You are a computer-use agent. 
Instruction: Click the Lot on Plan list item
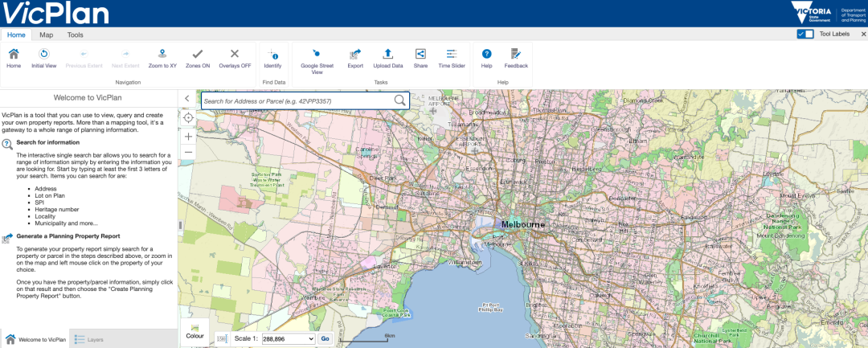[51, 196]
